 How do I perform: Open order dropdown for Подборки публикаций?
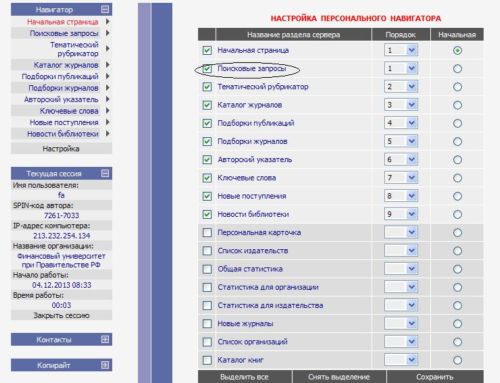click(401, 123)
